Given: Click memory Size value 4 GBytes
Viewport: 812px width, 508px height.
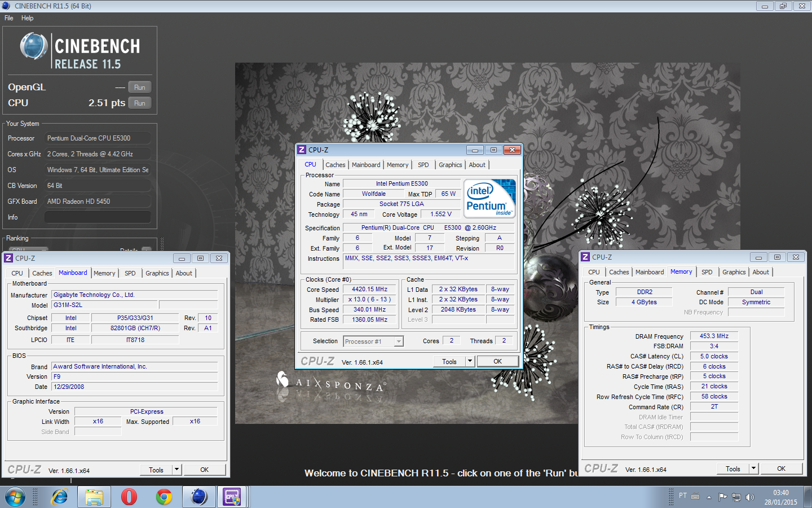Looking at the screenshot, I should [x=644, y=302].
